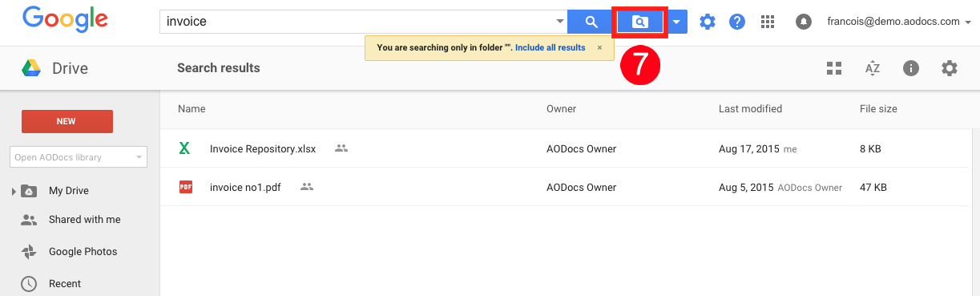The image size is (980, 296).
Task: Open the dropdown arrow beside folder search
Action: pyautogui.click(x=676, y=22)
